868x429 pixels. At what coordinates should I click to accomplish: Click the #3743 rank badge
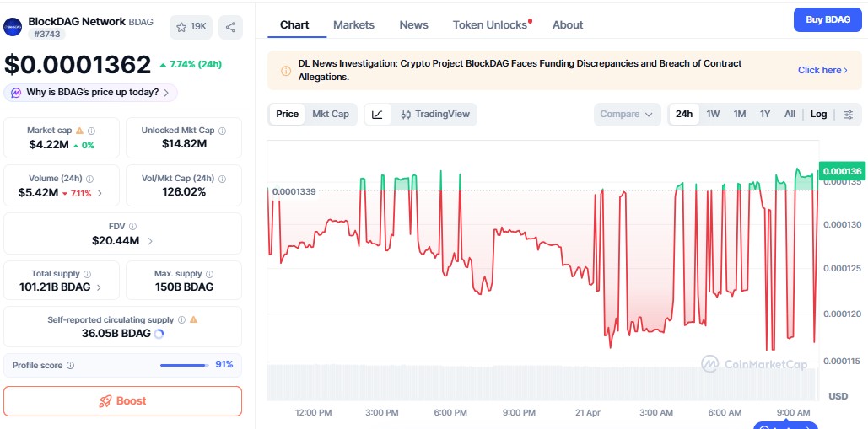pos(47,35)
